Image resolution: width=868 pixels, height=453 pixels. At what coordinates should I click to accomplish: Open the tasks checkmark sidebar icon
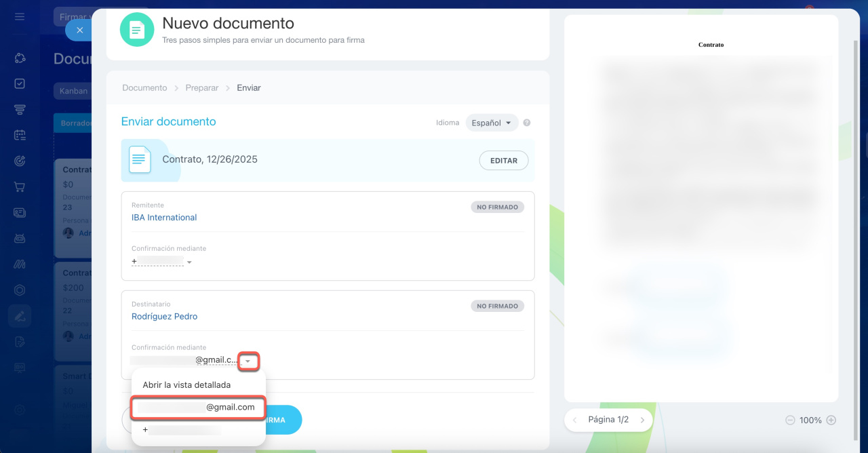click(x=20, y=83)
